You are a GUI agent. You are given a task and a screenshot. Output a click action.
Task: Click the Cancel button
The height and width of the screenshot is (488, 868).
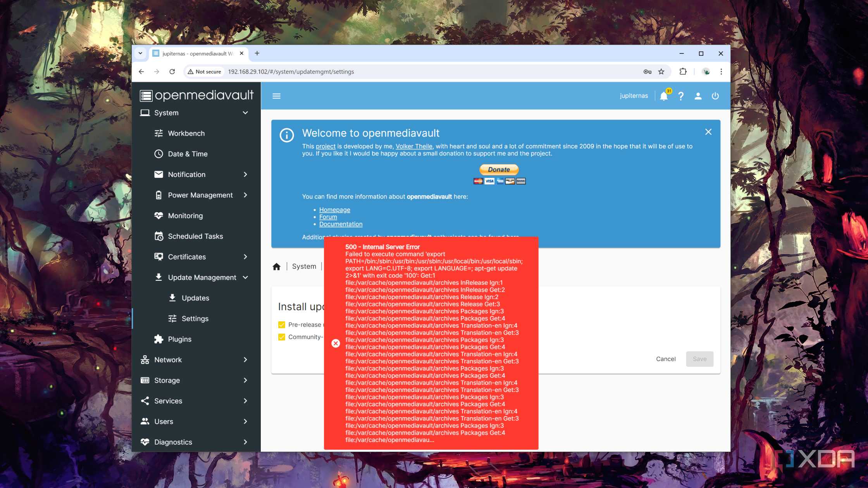[666, 359]
